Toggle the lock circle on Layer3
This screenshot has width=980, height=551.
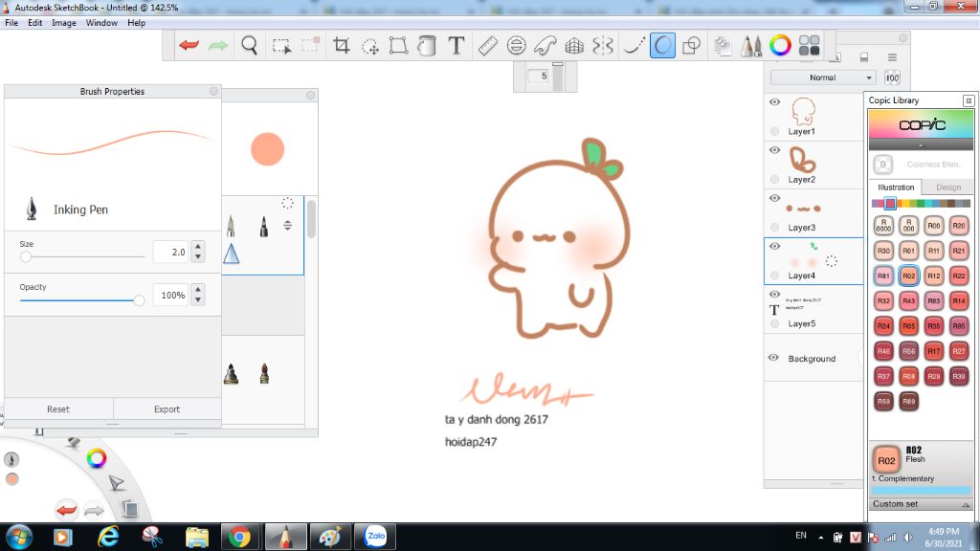click(774, 228)
